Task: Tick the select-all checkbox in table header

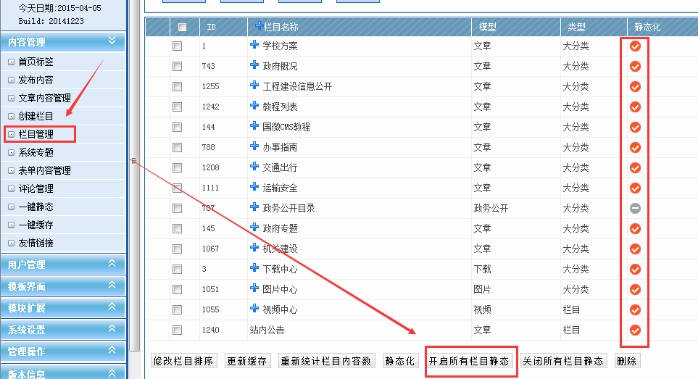Action: pyautogui.click(x=182, y=27)
